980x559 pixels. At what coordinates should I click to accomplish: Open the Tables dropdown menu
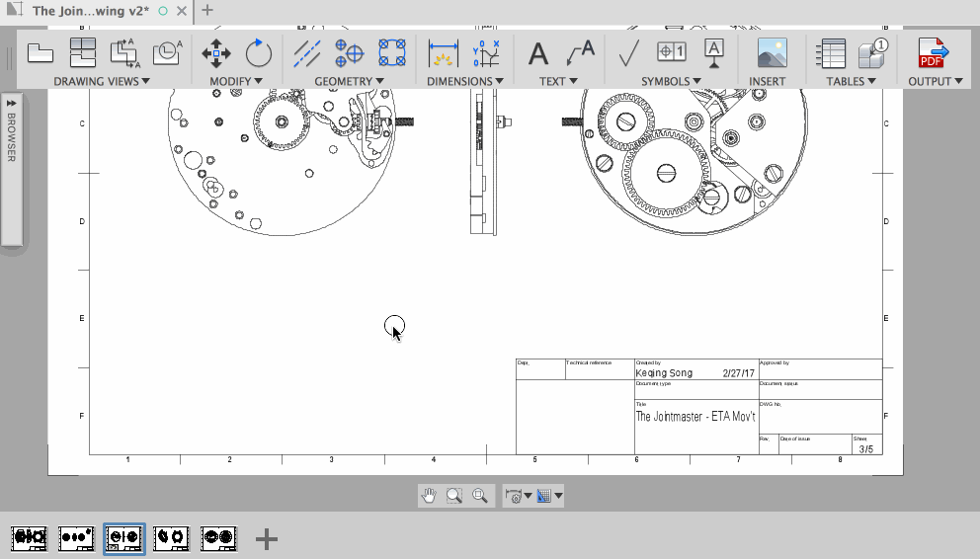click(x=851, y=81)
